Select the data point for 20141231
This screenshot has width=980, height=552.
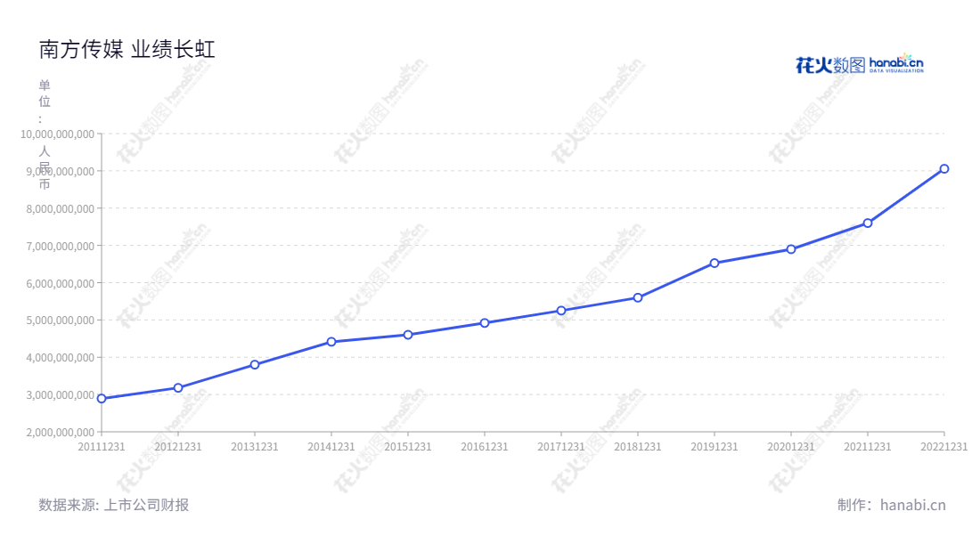coord(331,342)
